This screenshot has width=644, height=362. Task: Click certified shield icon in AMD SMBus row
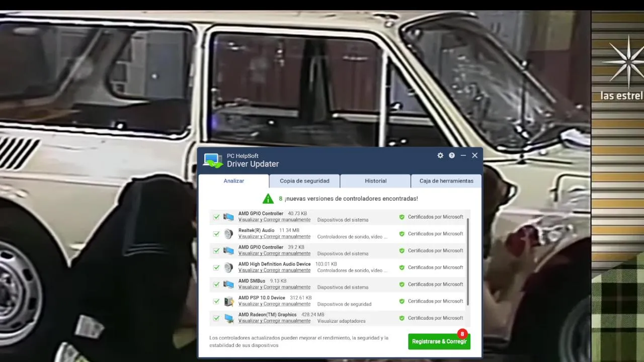click(x=401, y=285)
